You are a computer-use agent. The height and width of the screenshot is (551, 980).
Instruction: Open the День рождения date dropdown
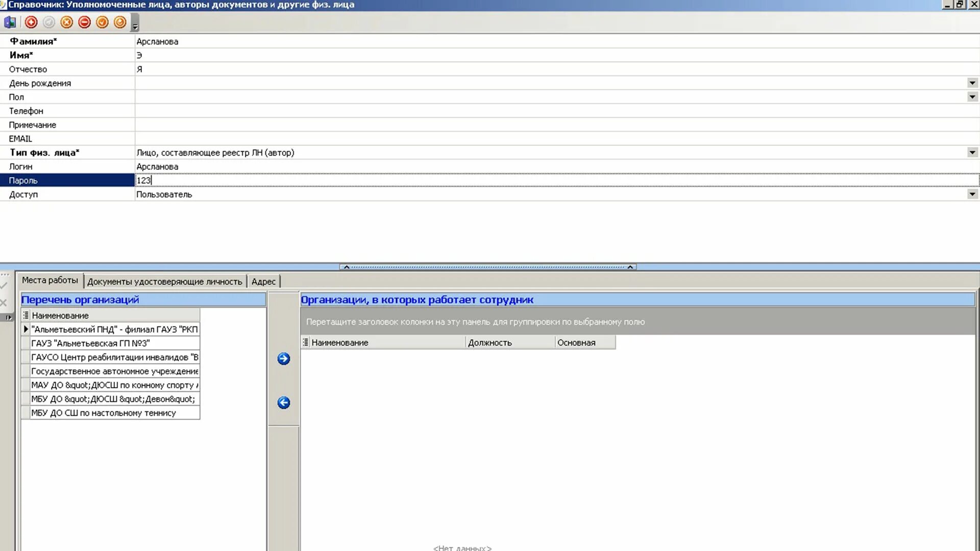tap(972, 83)
